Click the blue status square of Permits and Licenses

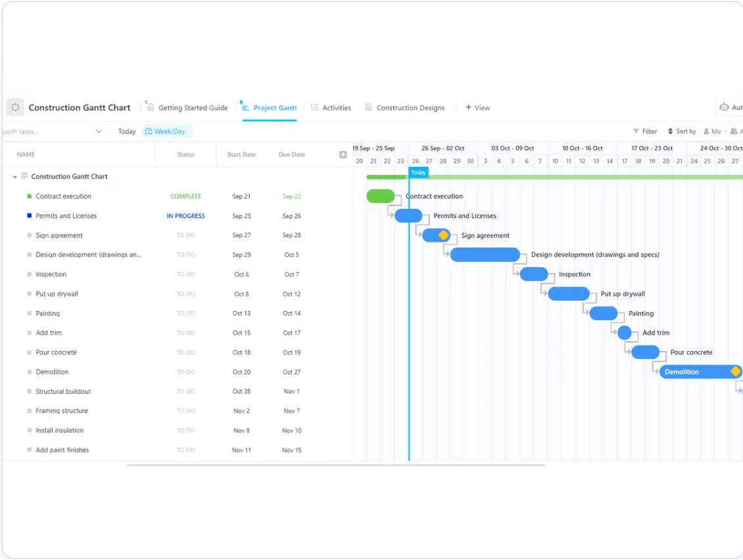(30, 216)
